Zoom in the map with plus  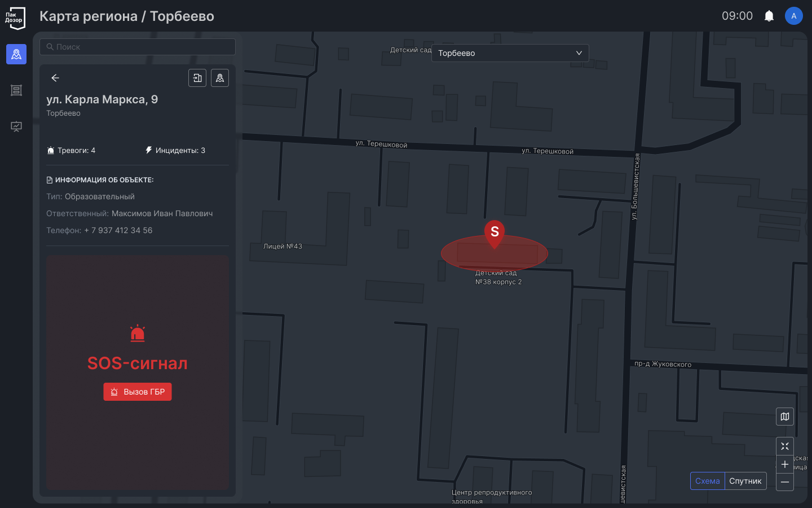(x=784, y=464)
